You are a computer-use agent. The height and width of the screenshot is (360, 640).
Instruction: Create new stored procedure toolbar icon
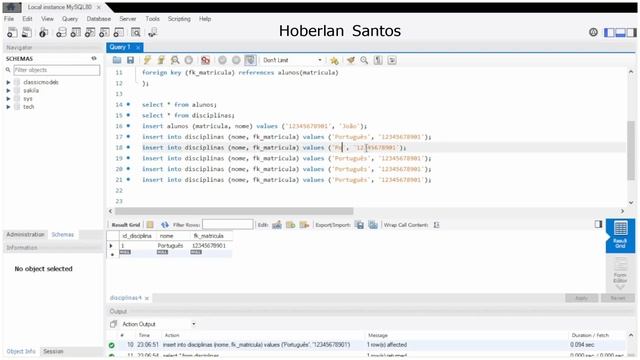point(104,33)
